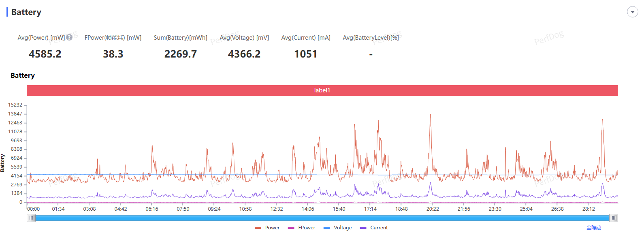Click the Avg(Voltage) [mV] stat header
The width and height of the screenshot is (644, 235).
244,38
